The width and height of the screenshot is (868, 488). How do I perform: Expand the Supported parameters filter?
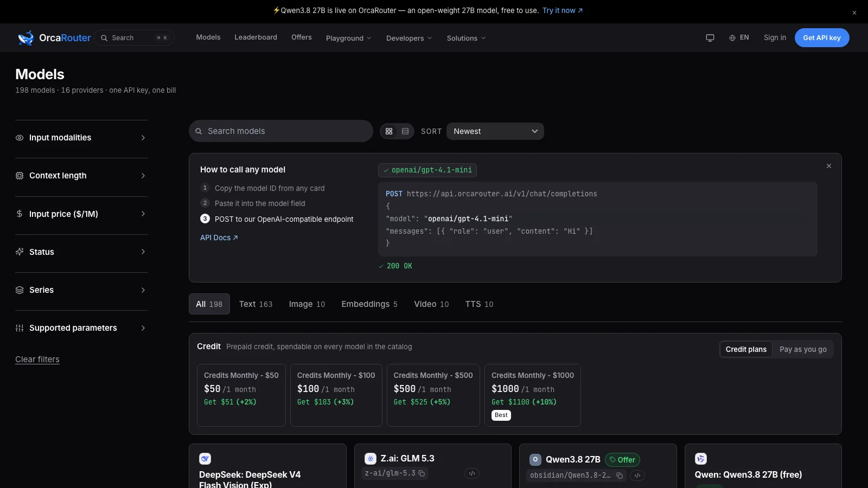tap(81, 328)
